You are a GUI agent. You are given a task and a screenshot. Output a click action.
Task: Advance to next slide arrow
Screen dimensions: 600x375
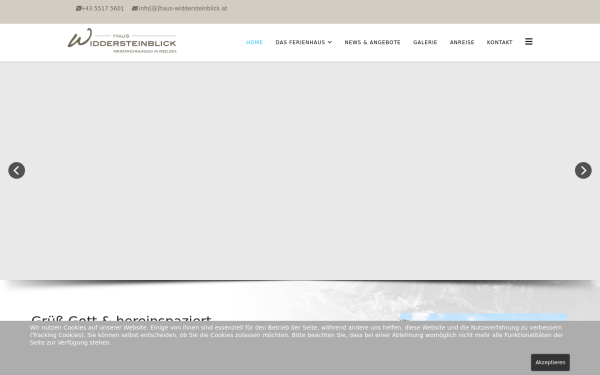[583, 170]
